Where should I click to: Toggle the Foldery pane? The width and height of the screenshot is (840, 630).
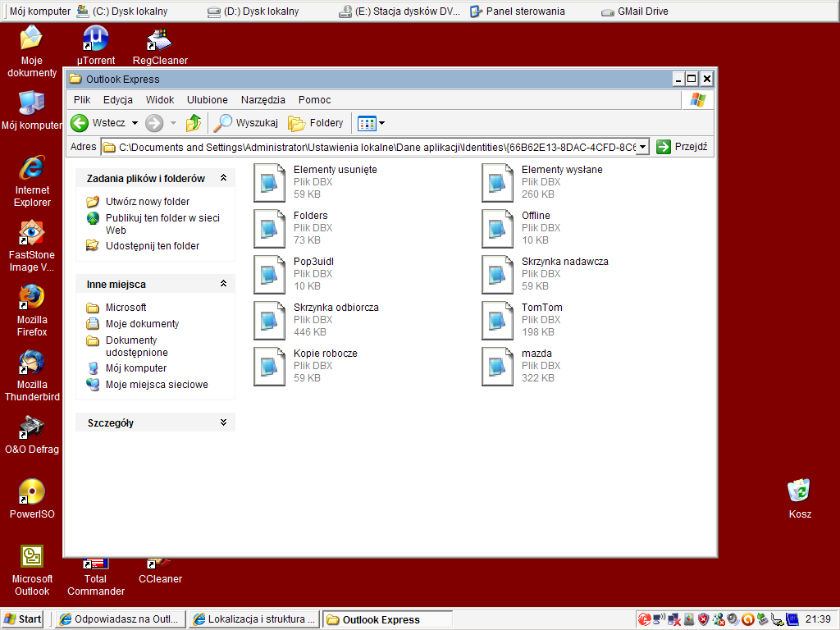316,123
